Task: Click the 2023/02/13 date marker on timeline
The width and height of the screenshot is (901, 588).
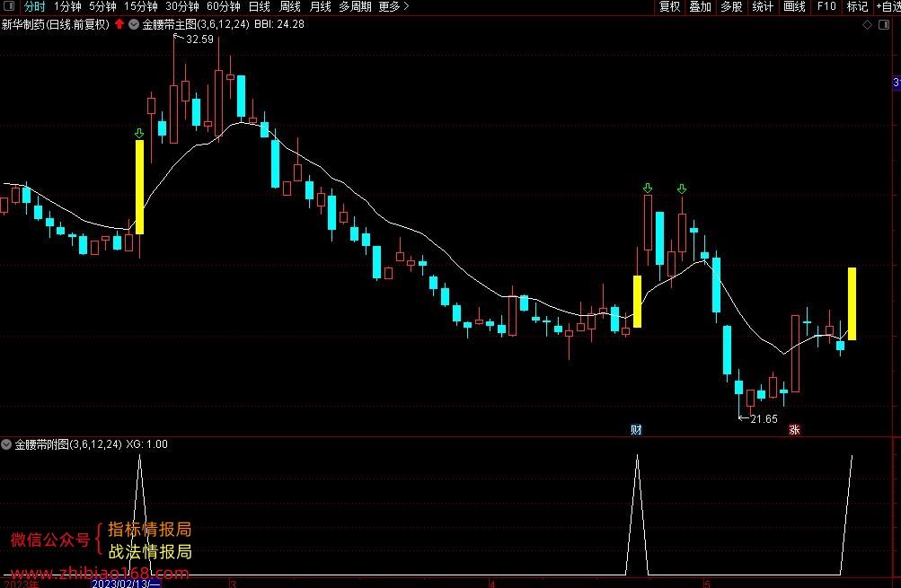Action: point(126,584)
